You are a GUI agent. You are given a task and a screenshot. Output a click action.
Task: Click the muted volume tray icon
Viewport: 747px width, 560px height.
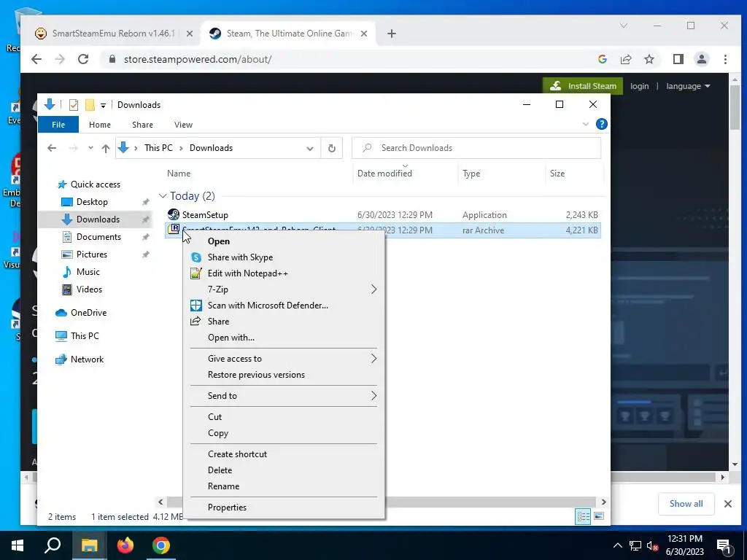point(653,545)
